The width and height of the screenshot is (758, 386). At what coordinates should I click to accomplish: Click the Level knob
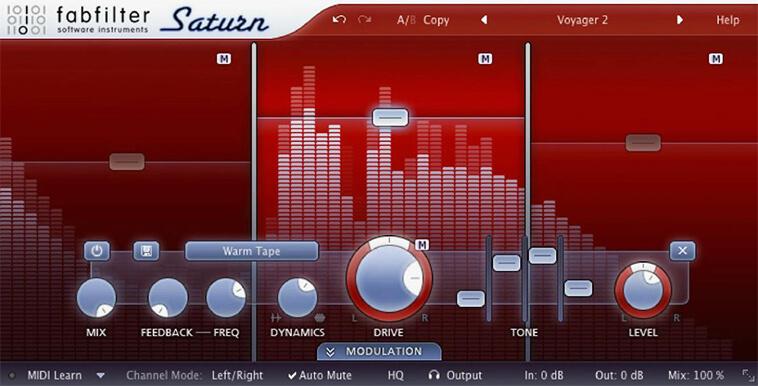pyautogui.click(x=643, y=290)
